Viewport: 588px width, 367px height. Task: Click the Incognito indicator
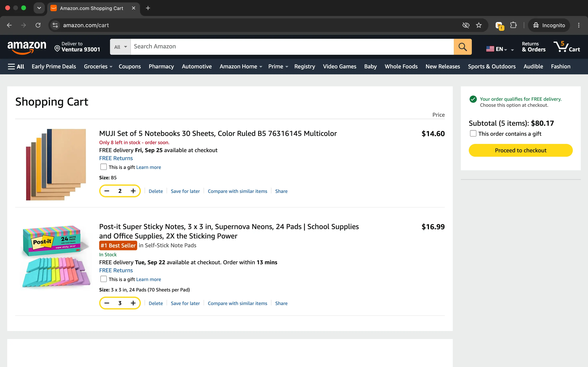coord(549,25)
